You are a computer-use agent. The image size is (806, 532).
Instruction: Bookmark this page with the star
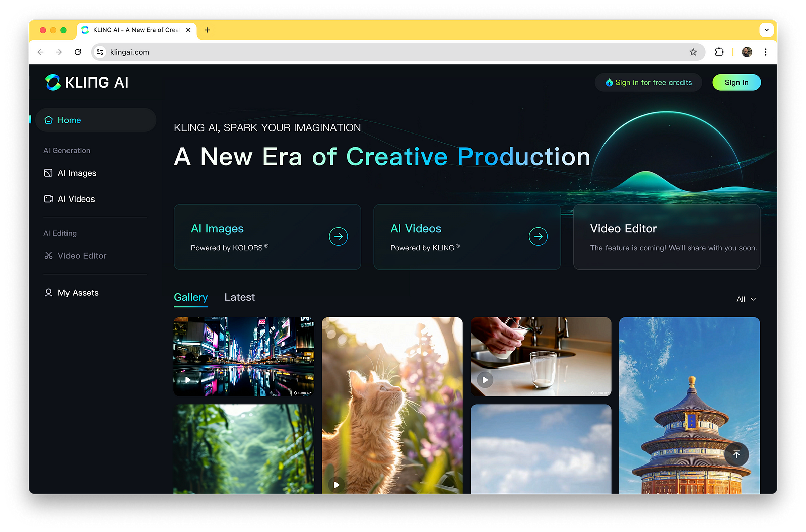[x=693, y=52]
